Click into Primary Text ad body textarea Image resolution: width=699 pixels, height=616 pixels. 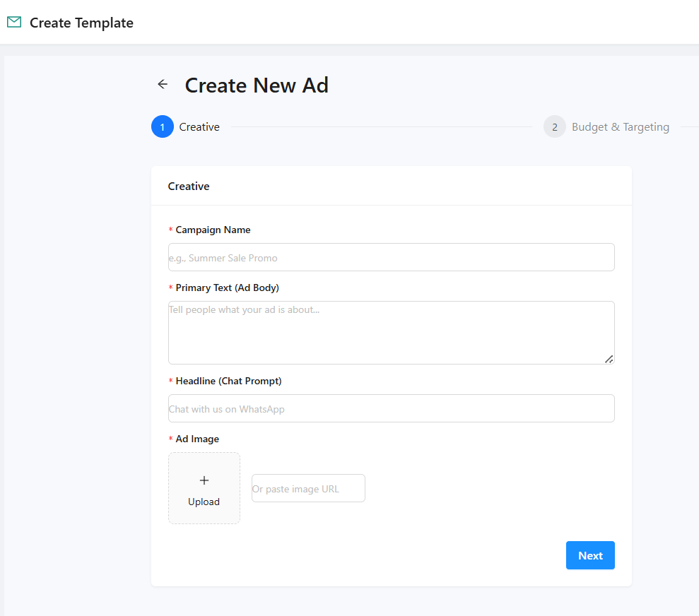coord(391,332)
